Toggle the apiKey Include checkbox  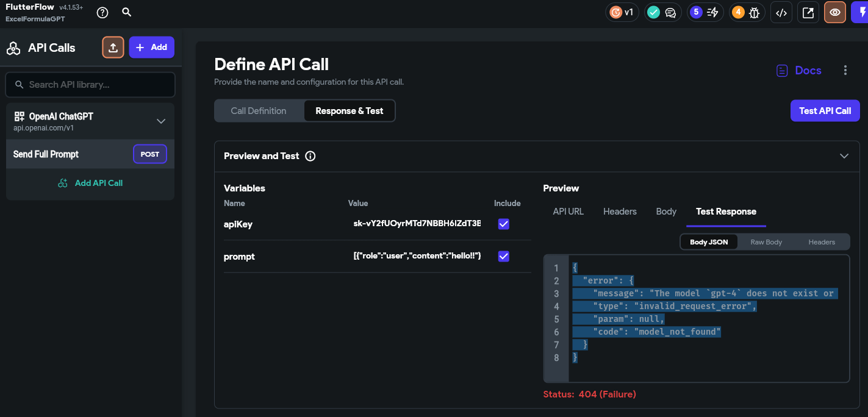(504, 224)
